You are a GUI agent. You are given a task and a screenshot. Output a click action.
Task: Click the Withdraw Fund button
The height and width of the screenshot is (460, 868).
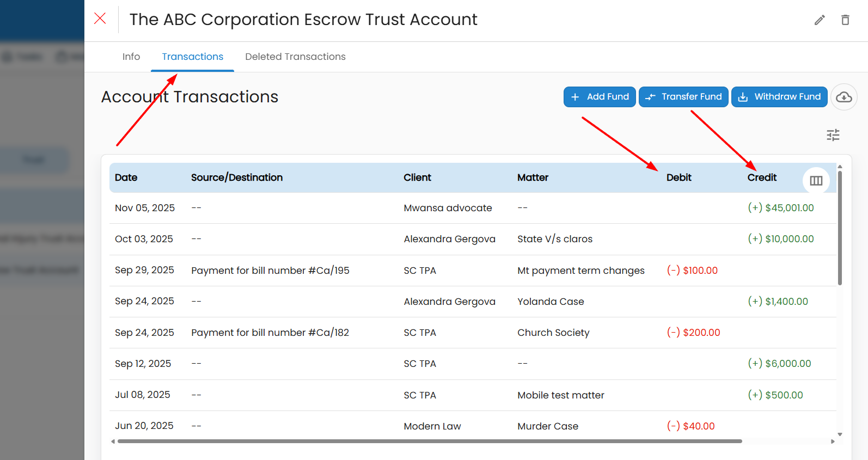click(x=779, y=97)
